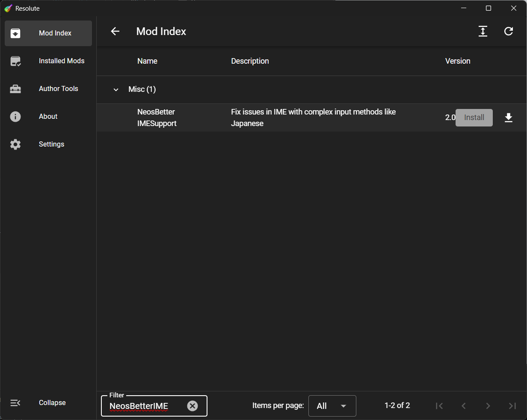Viewport: 527px width, 420px height.
Task: Click the Resolute app logo in title bar
Action: tap(9, 9)
